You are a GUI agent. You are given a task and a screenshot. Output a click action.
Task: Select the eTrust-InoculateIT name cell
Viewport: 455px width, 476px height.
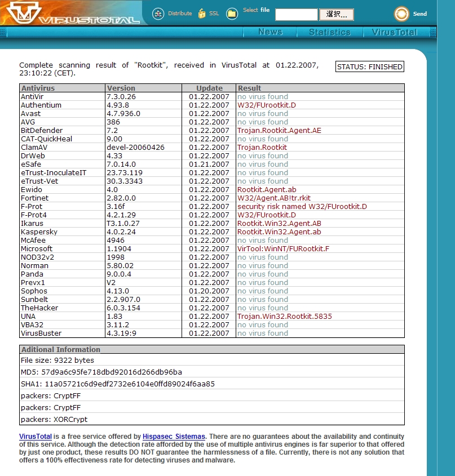pos(54,173)
